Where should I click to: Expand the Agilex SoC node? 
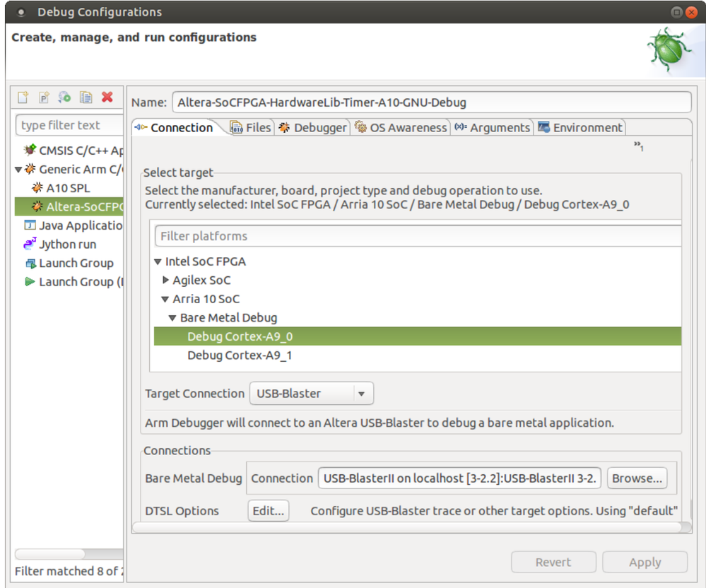tap(165, 280)
